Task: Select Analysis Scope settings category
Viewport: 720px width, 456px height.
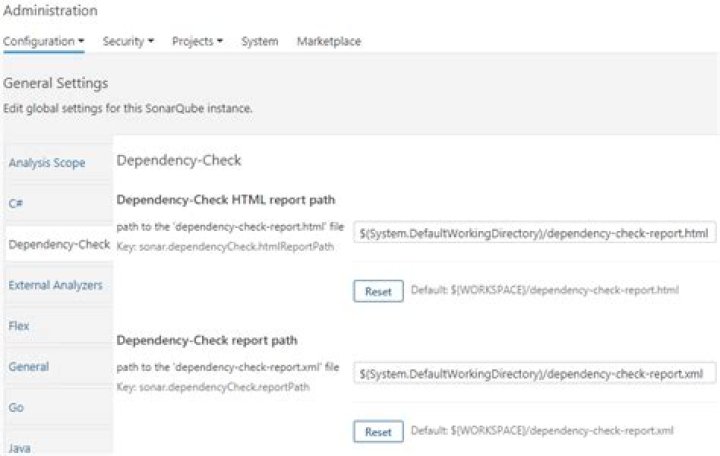Action: click(x=47, y=163)
